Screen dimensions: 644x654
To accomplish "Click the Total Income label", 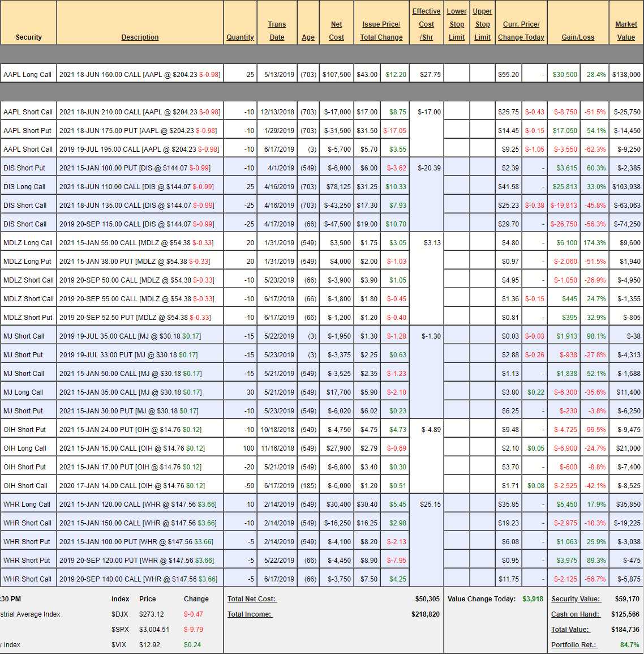I will click(x=249, y=614).
